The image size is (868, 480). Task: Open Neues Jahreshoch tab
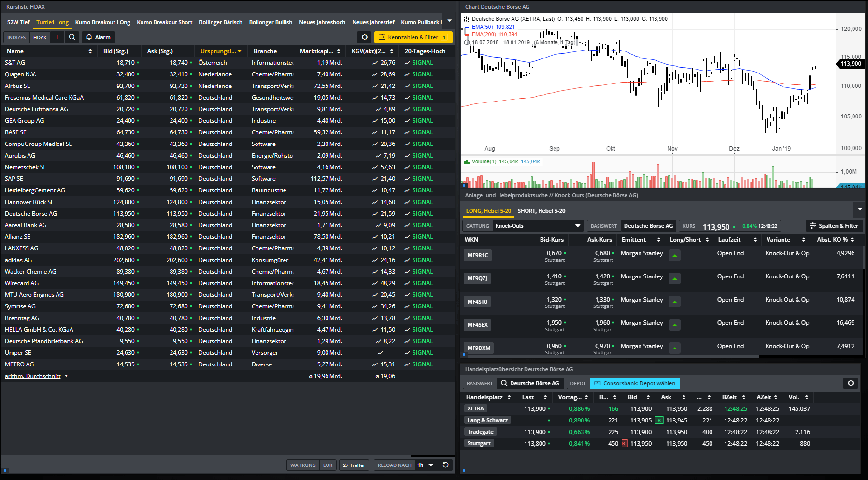click(322, 22)
